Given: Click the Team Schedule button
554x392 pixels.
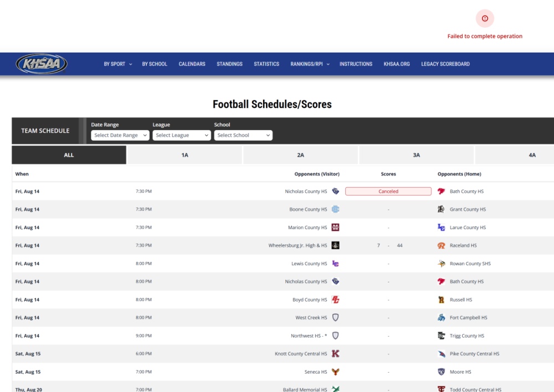Looking at the screenshot, I should [45, 131].
